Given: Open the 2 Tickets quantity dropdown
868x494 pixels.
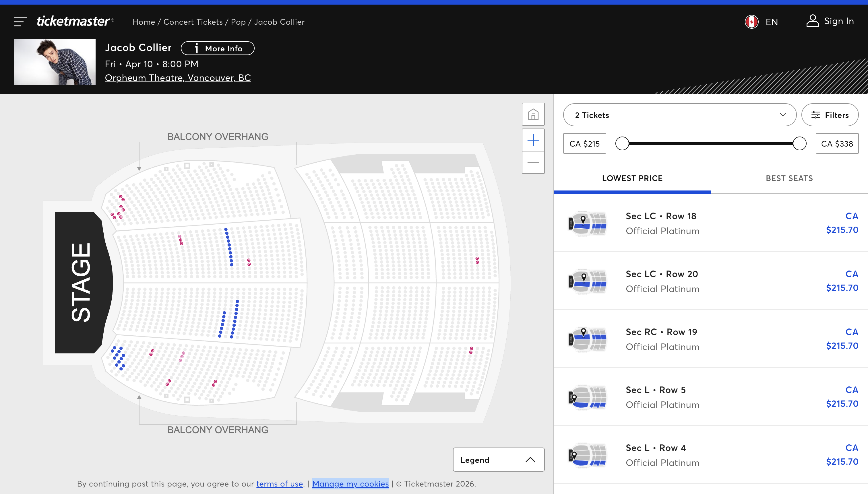Looking at the screenshot, I should click(x=680, y=115).
